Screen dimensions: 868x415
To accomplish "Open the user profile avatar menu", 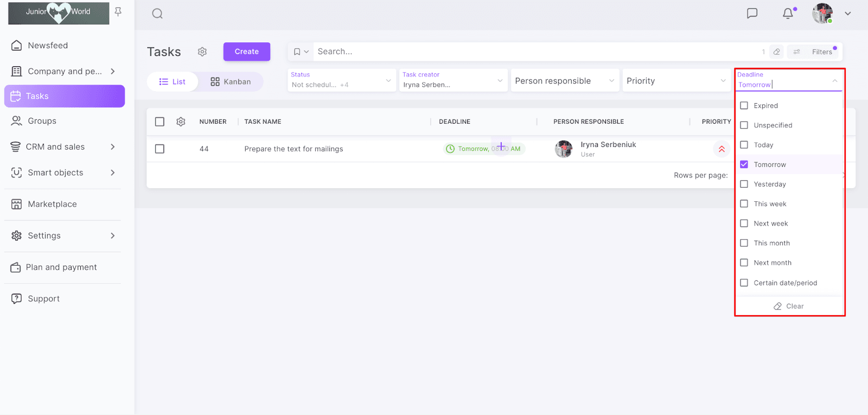I will [822, 14].
